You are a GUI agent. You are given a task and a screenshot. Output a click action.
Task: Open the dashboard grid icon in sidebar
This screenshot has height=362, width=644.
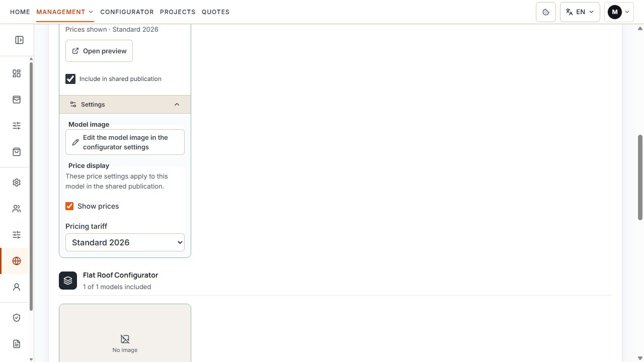pyautogui.click(x=17, y=73)
